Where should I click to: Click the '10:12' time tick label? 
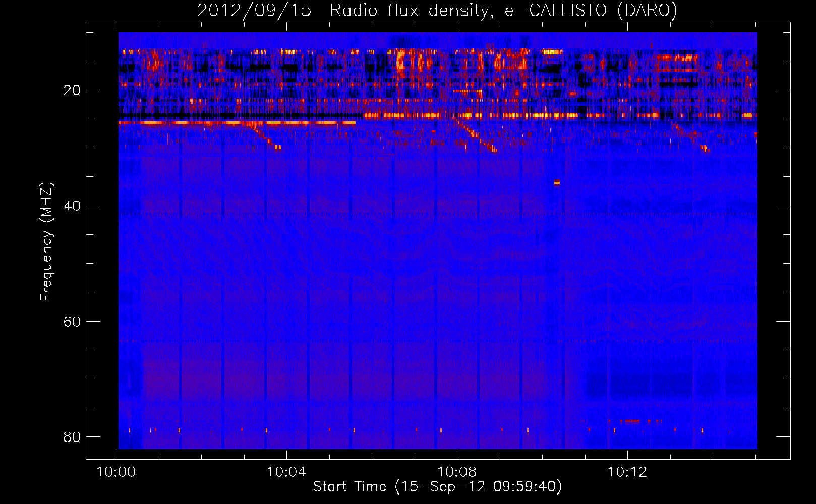[x=627, y=472]
